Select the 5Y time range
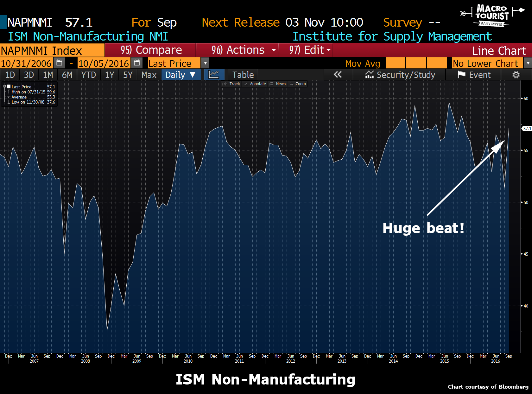Screen dimensions: 532x394 (128, 75)
